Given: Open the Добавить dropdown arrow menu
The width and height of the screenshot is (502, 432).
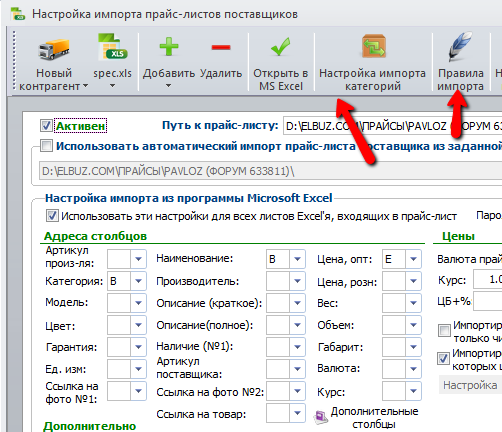Looking at the screenshot, I should pyautogui.click(x=169, y=86).
